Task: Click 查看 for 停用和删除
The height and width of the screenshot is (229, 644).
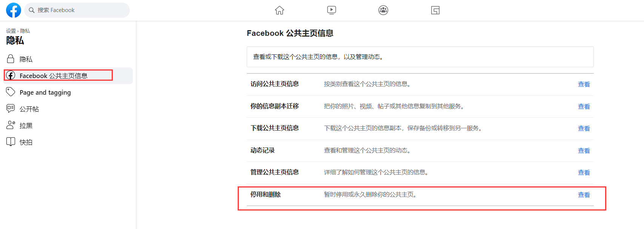Action: (584, 195)
